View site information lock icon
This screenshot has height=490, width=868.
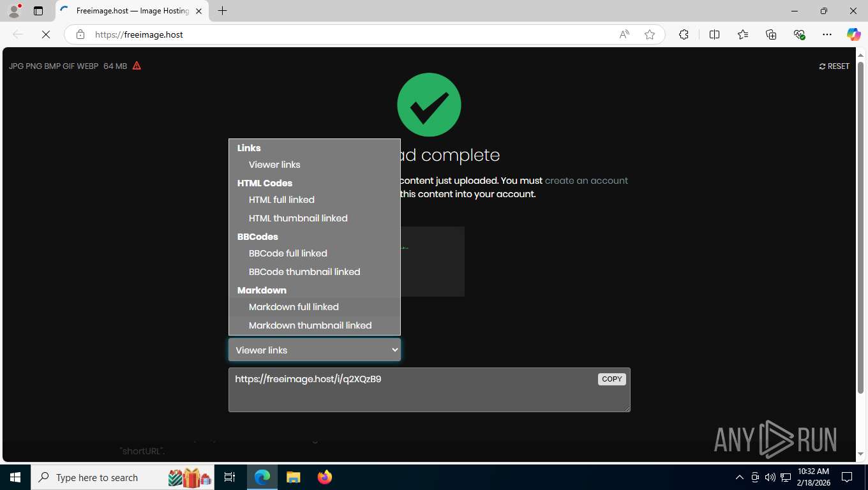[x=80, y=34]
